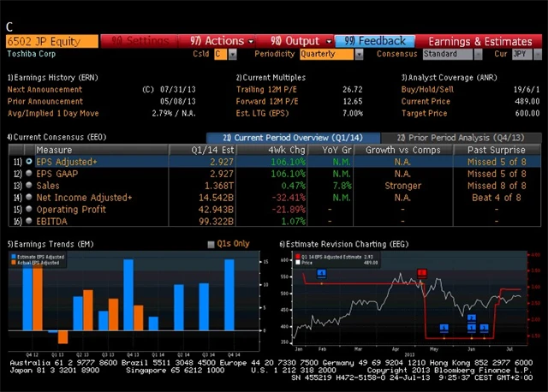This screenshot has width=548, height=392.
Task: Click the Q1/14 Est column header
Action: pos(203,150)
